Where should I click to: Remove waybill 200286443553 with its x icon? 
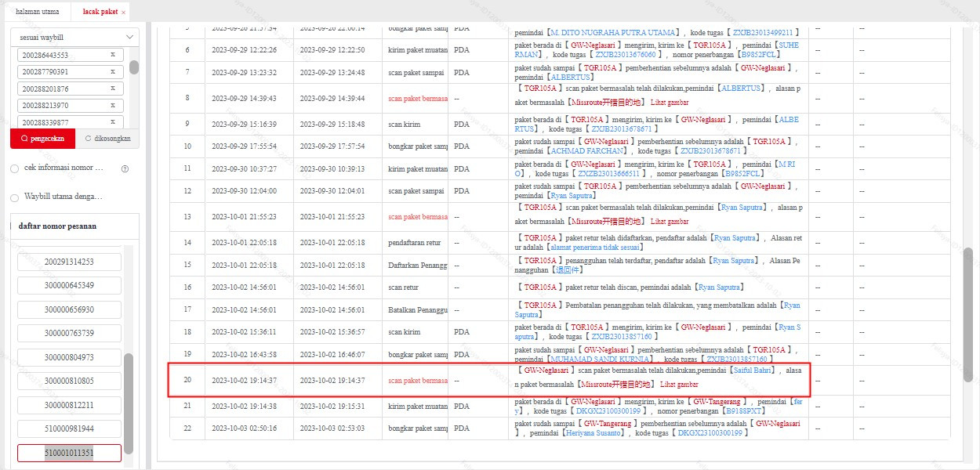click(x=113, y=55)
